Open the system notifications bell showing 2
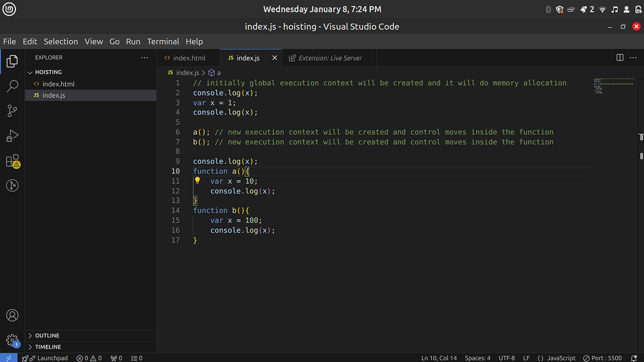This screenshot has height=362, width=644. click(586, 9)
